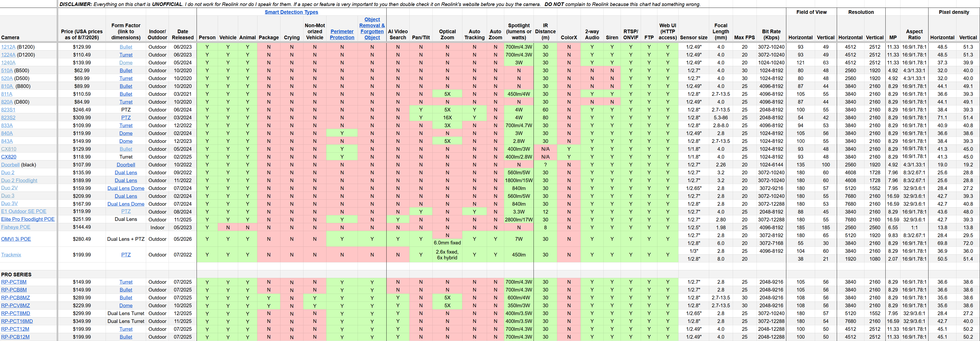Open the PTZ link in the Trackmix row
Screen dimensions: 980x341
coord(126,255)
